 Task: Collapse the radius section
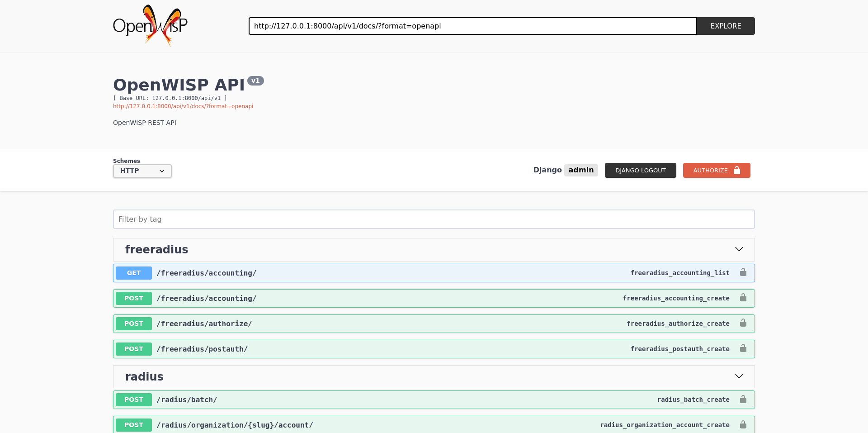point(739,376)
